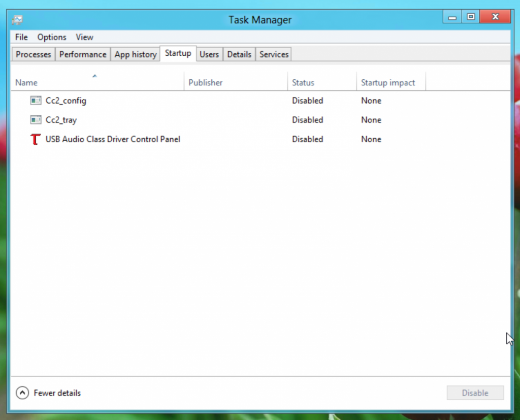Screen dimensions: 520x420
Task: Collapse view with Fewer details arrow
Action: (x=22, y=393)
